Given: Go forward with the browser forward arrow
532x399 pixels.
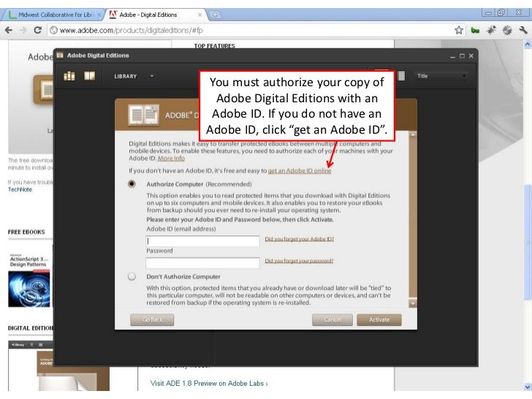Looking at the screenshot, I should [x=23, y=30].
